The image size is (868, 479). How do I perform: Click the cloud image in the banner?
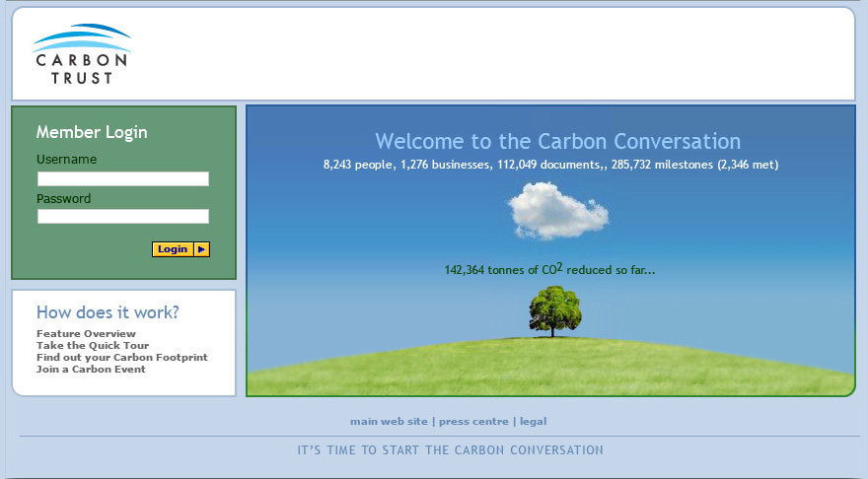point(558,211)
